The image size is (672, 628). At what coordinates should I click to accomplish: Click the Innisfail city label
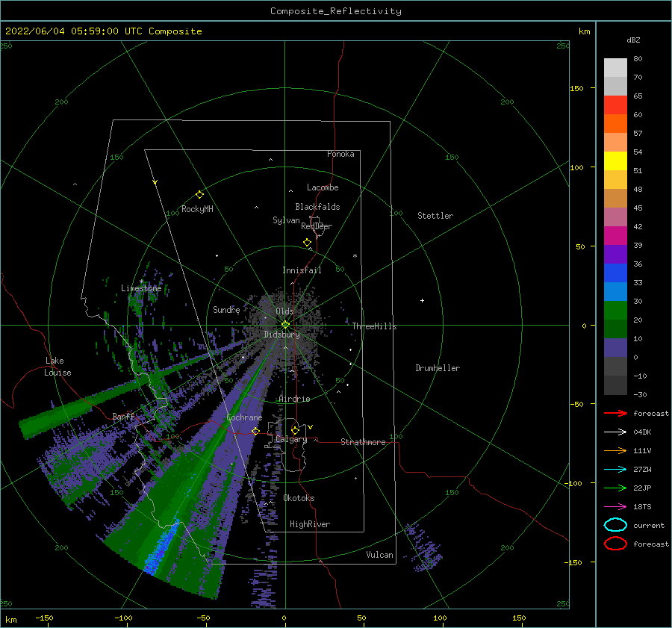(x=302, y=270)
